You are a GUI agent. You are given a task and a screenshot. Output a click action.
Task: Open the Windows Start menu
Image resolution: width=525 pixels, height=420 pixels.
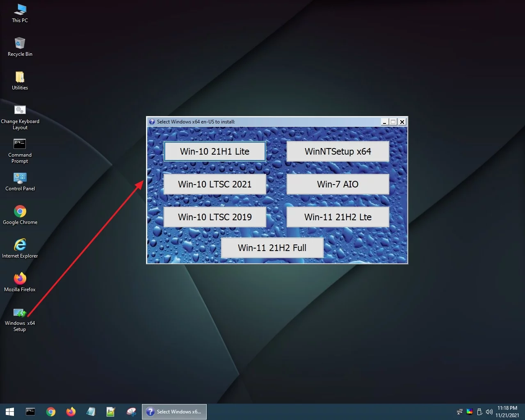pos(10,412)
